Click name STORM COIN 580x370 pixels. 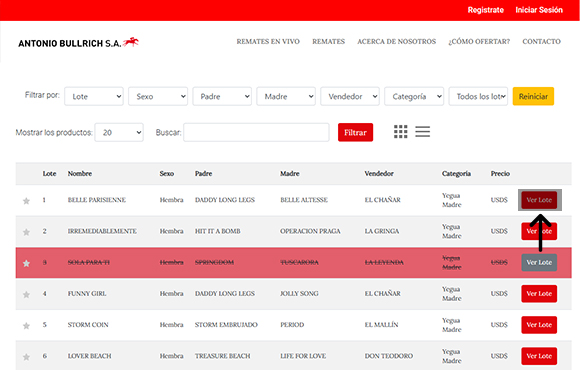88,325
